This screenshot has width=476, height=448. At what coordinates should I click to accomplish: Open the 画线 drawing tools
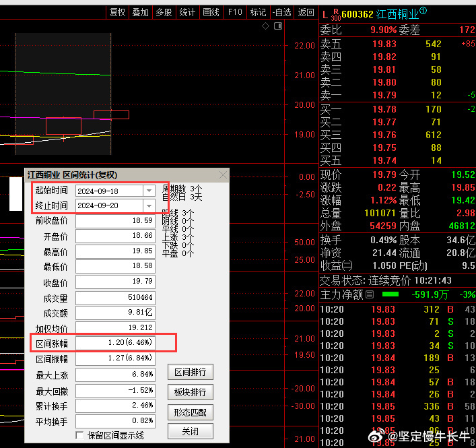click(x=211, y=12)
